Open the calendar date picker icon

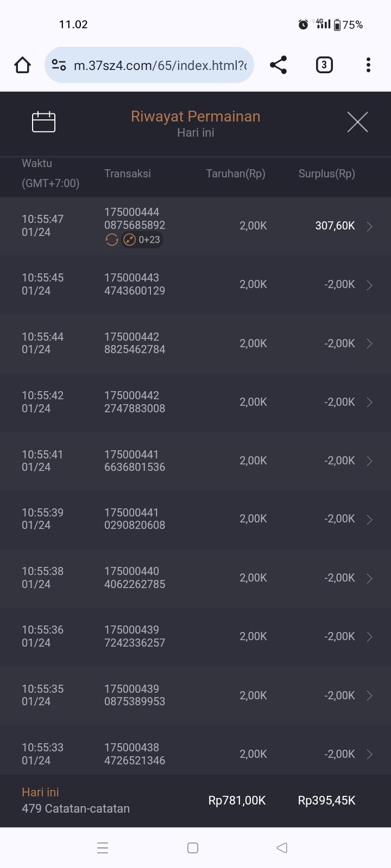(x=43, y=122)
